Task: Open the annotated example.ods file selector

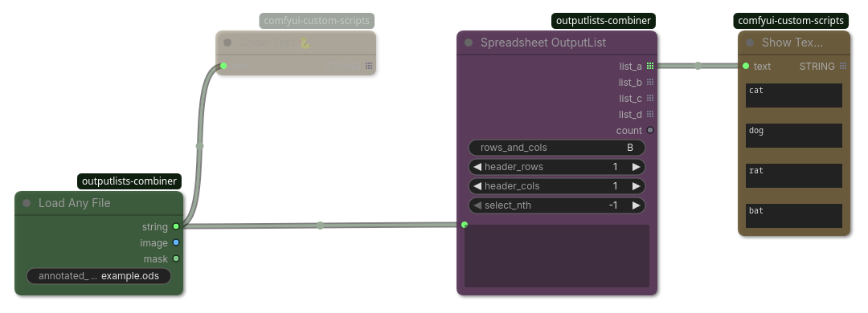Action: click(x=99, y=276)
